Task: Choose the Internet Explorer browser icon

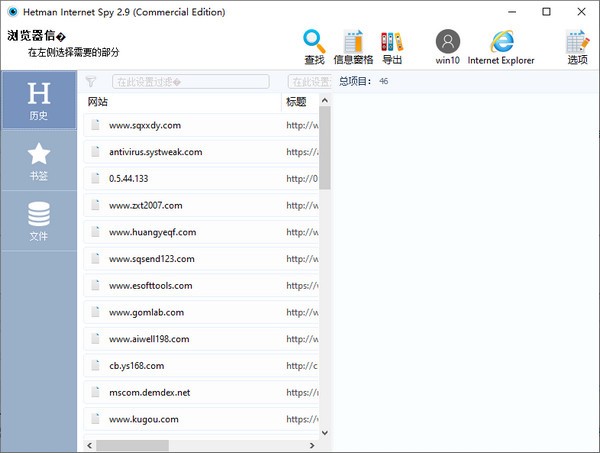Action: (x=502, y=41)
